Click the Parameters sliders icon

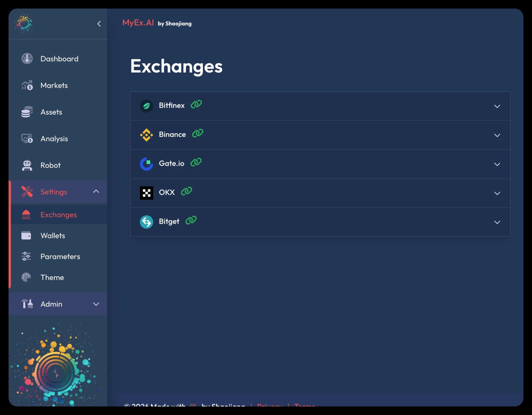tap(26, 256)
